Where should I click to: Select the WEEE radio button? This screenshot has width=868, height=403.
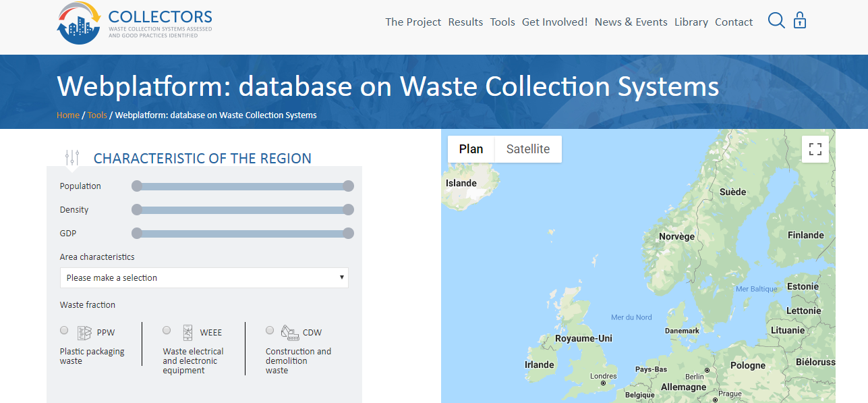pos(166,330)
